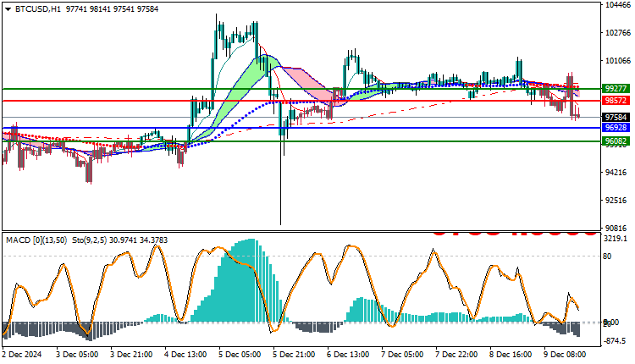Select the 96082 green price level label
Image resolution: width=635 pixels, height=364 pixels.
click(616, 141)
